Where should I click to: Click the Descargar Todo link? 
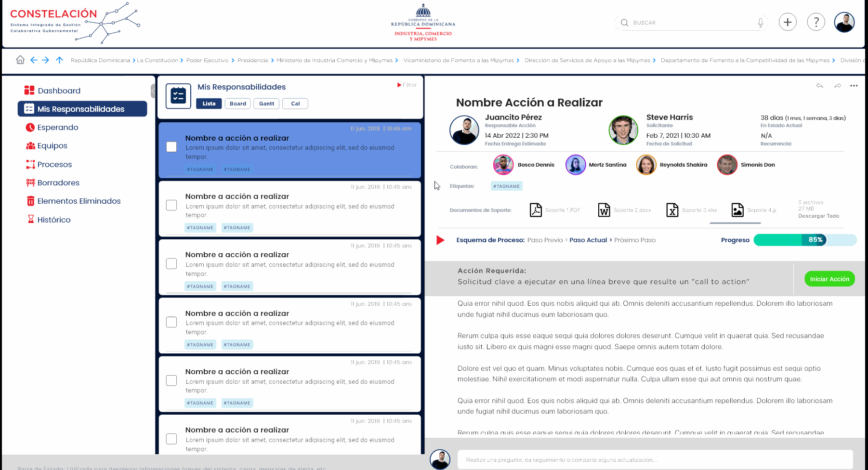818,216
